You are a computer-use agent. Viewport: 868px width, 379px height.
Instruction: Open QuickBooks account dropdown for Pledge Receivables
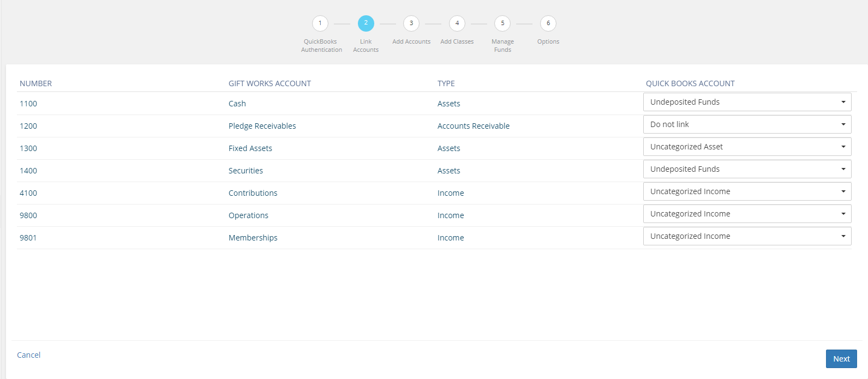click(747, 124)
